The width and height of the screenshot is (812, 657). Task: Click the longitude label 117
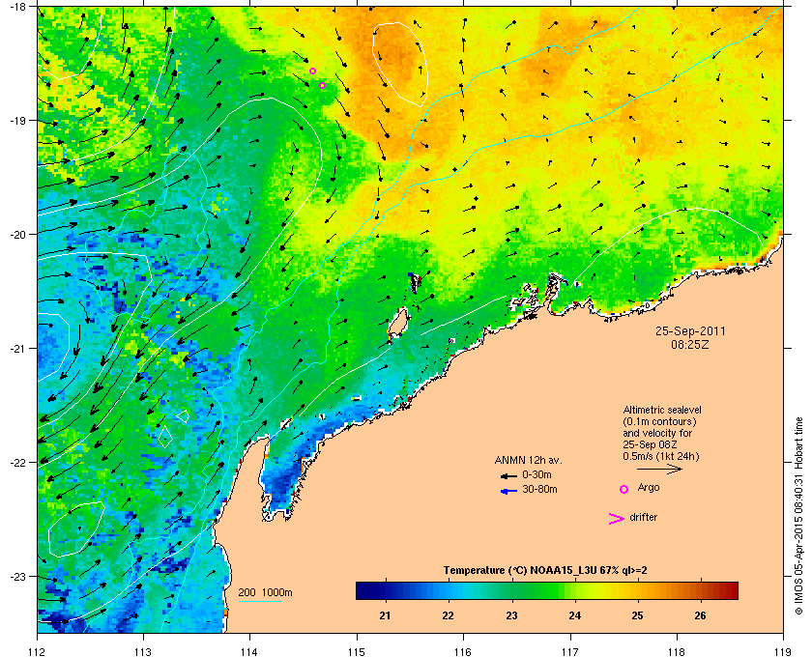pyautogui.click(x=570, y=651)
